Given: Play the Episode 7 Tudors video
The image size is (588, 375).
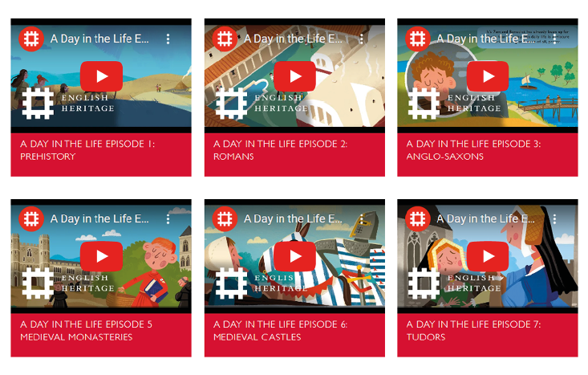Looking at the screenshot, I should [x=488, y=256].
